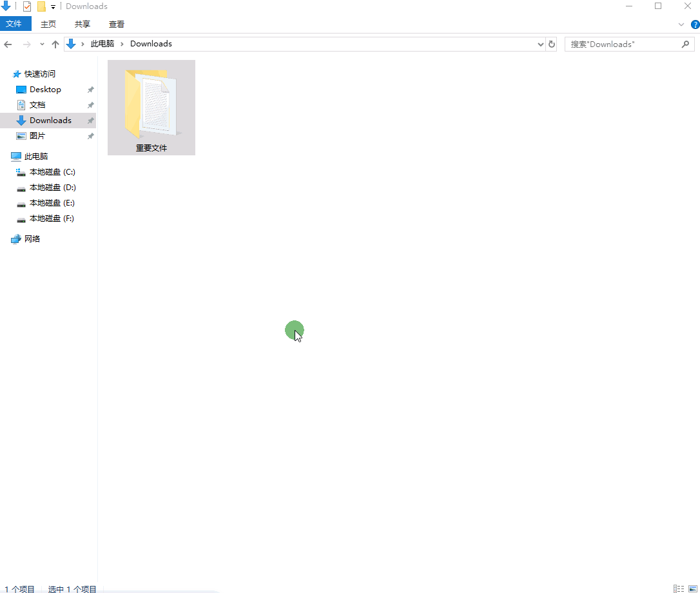Viewport: 700px width, 593px height.
Task: Open Desktop in the navigation pane
Action: tap(45, 90)
